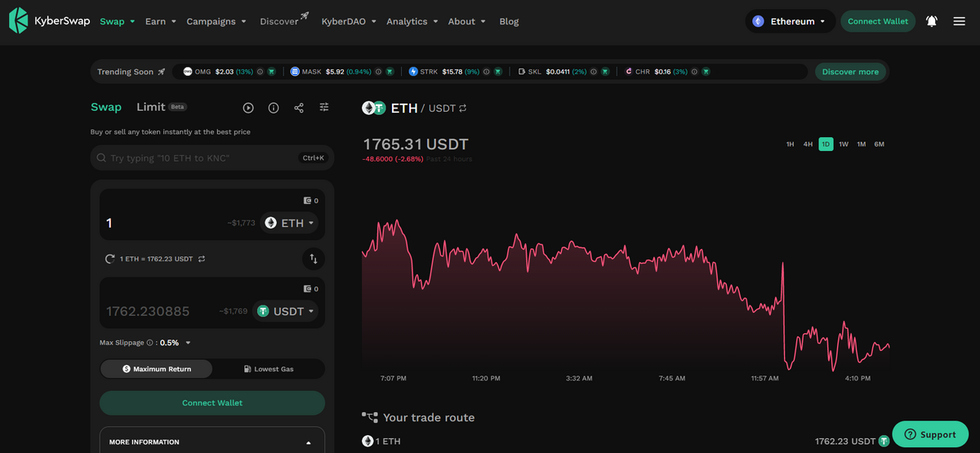
Task: Expand the Max Slippage dropdown arrow
Action: pos(188,343)
